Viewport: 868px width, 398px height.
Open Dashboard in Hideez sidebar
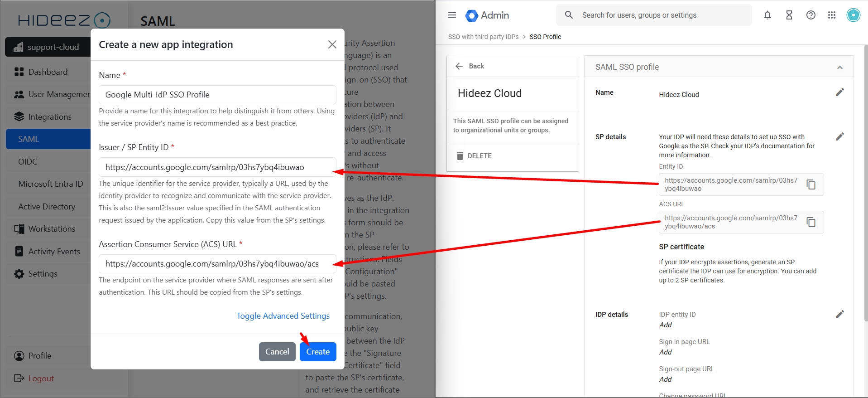coord(48,72)
